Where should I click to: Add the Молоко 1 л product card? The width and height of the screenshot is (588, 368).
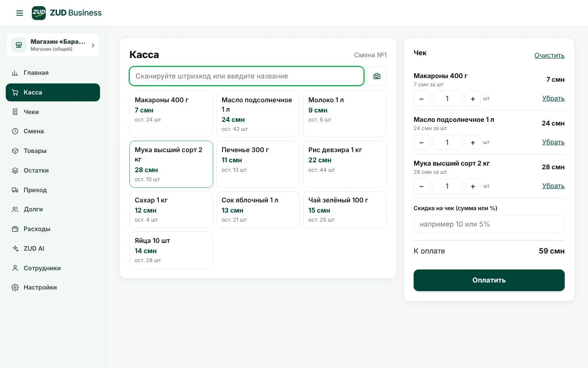[345, 114]
